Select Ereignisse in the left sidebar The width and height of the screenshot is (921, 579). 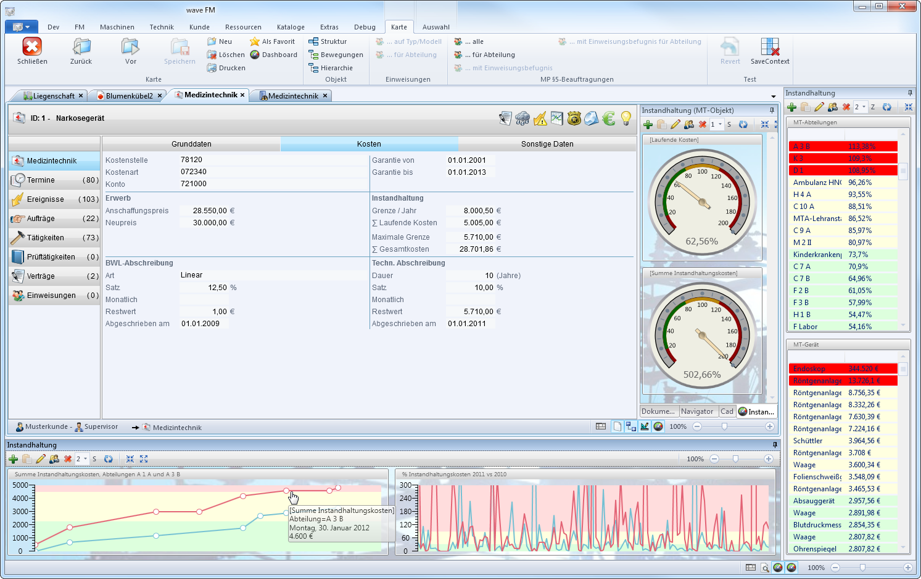(45, 199)
